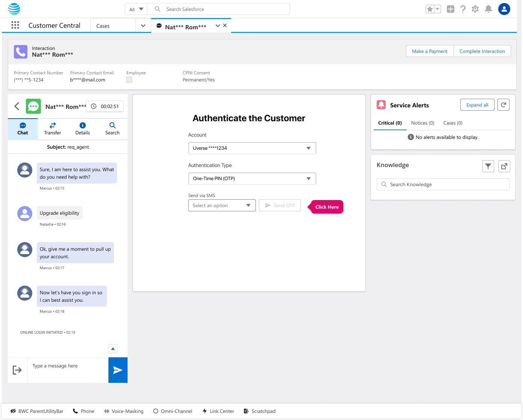
Task: Refresh the Service Alerts panel
Action: (503, 105)
